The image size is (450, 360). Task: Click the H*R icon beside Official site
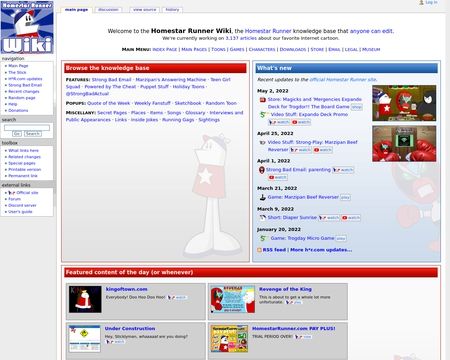(11, 193)
